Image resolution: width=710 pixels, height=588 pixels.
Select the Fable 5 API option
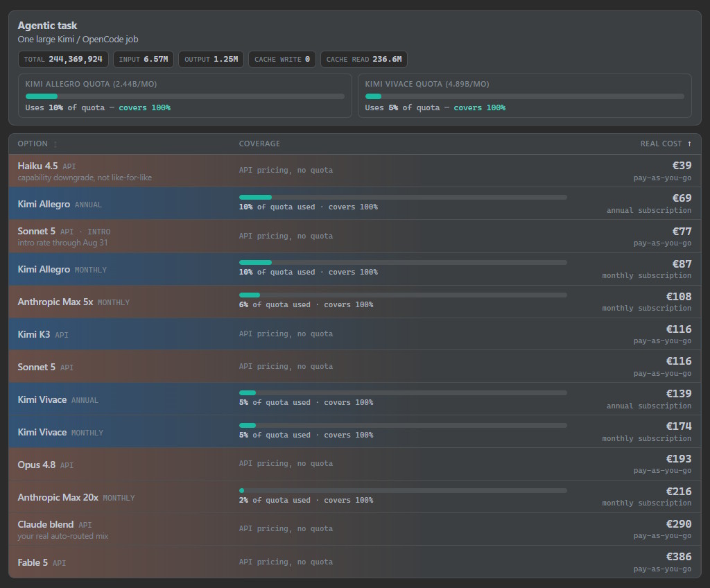(354, 562)
